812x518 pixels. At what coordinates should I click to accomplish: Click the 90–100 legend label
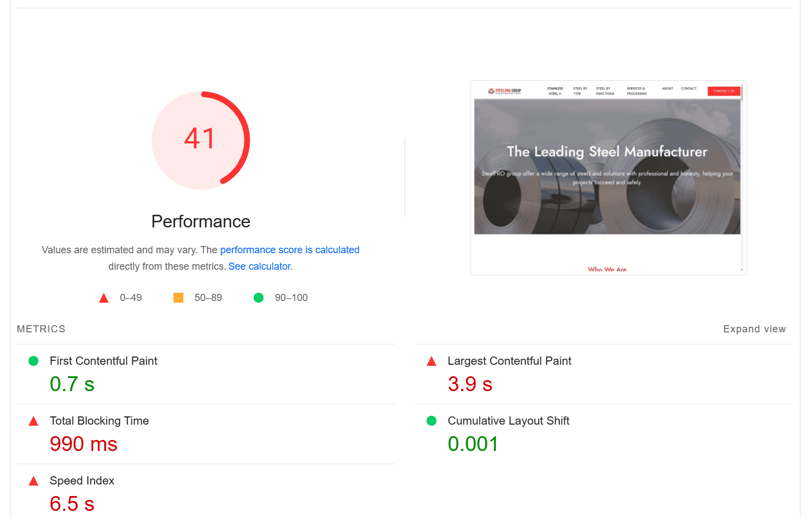coord(291,298)
